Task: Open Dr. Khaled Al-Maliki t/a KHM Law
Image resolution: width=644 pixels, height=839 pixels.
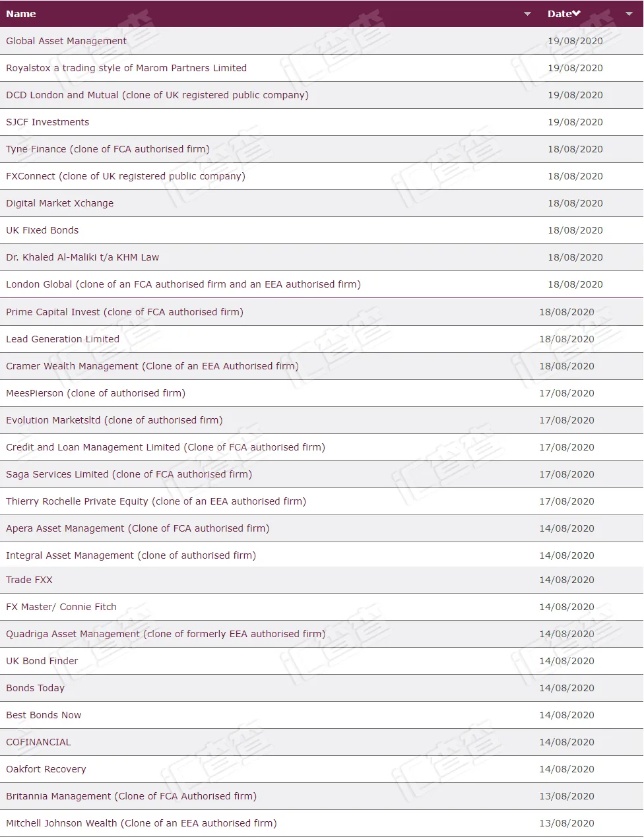Action: [82, 257]
